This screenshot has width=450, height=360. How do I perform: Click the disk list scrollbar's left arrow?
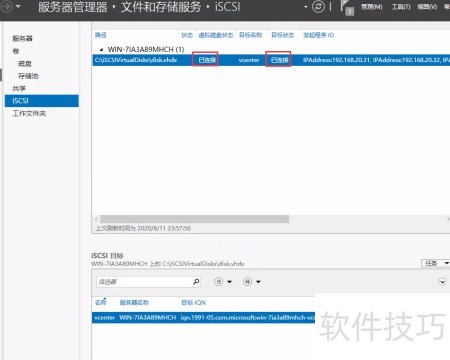tap(96, 219)
